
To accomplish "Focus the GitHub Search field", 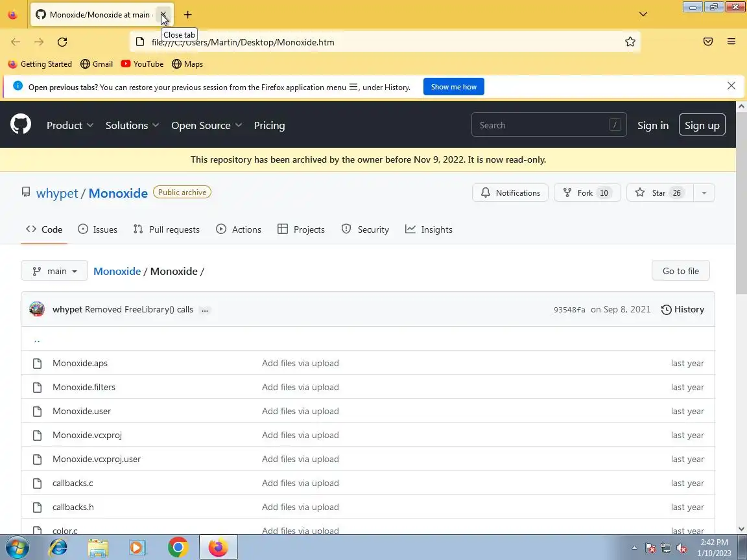I will tap(549, 124).
